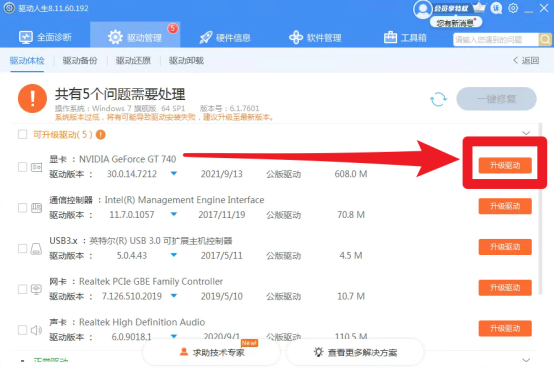Open the user account avatar

pyautogui.click(x=422, y=9)
